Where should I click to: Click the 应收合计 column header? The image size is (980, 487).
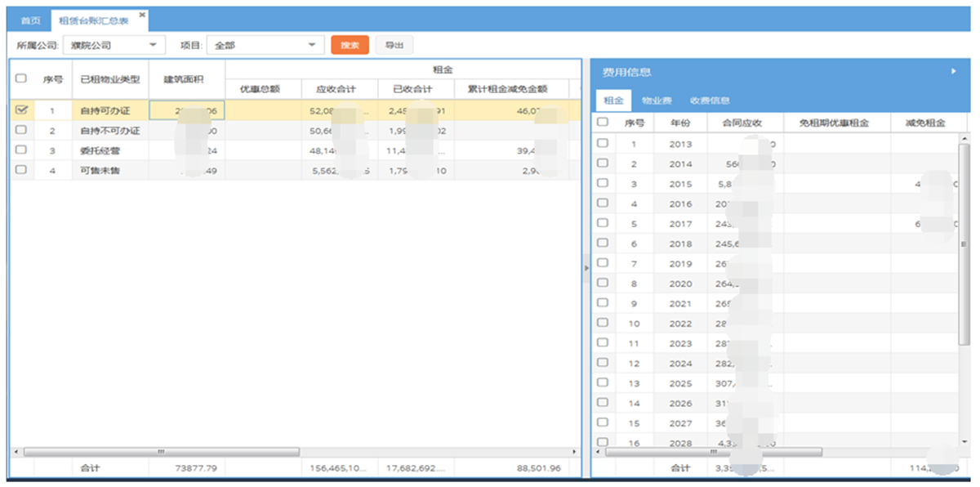point(339,89)
